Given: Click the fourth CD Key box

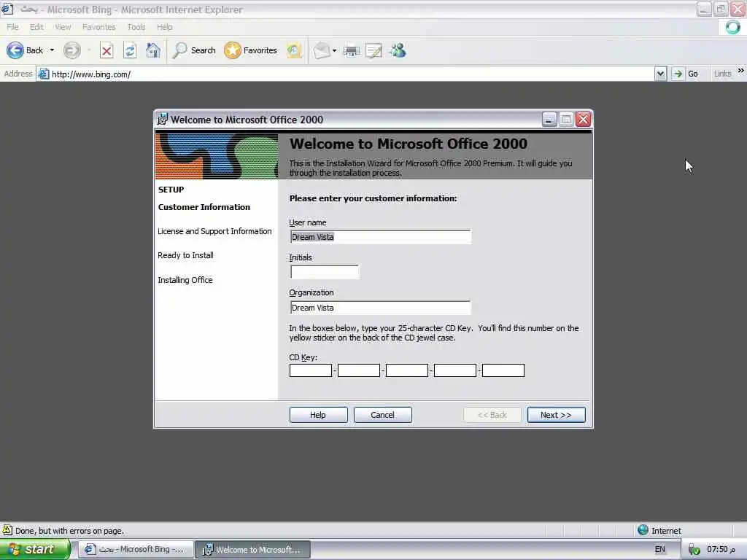Looking at the screenshot, I should point(455,370).
